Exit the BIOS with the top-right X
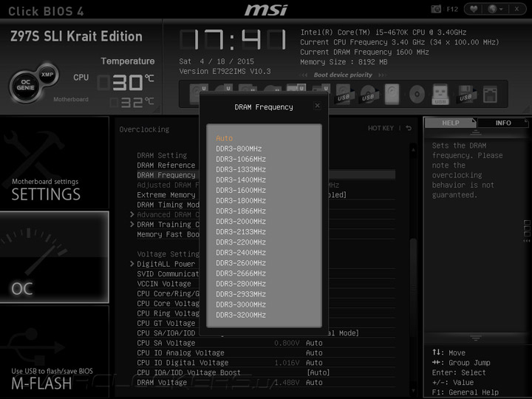The image size is (532, 399). click(516, 9)
